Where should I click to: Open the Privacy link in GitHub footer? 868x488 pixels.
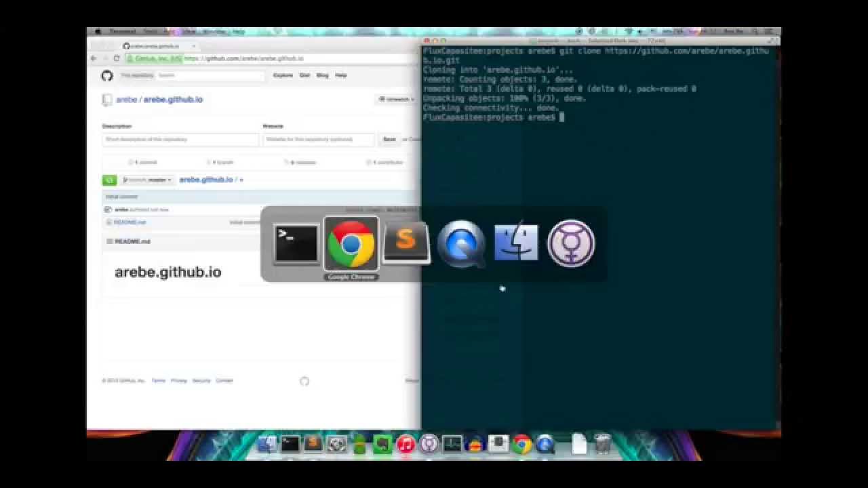(x=179, y=381)
